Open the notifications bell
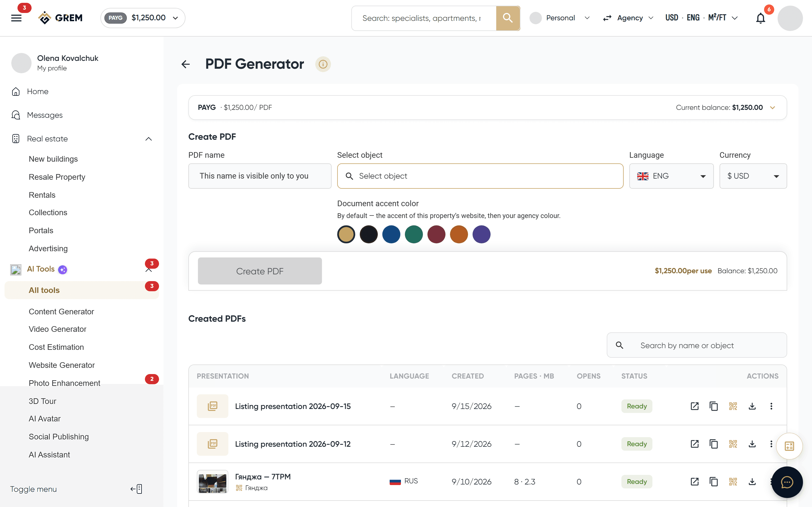812x507 pixels. (x=760, y=18)
